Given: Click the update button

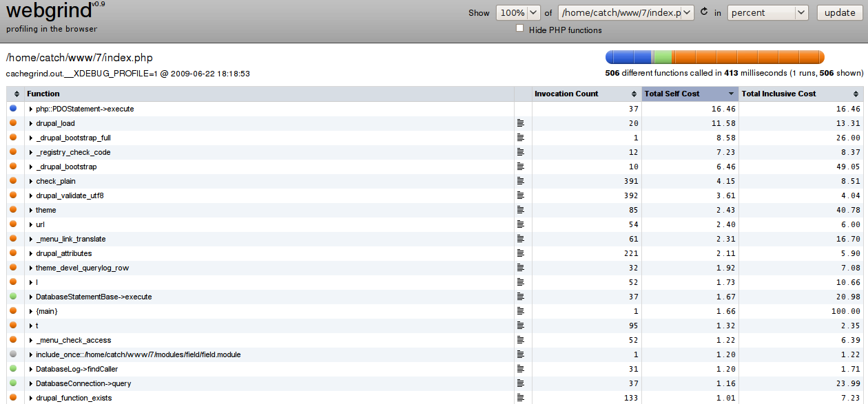Looking at the screenshot, I should click(x=840, y=12).
